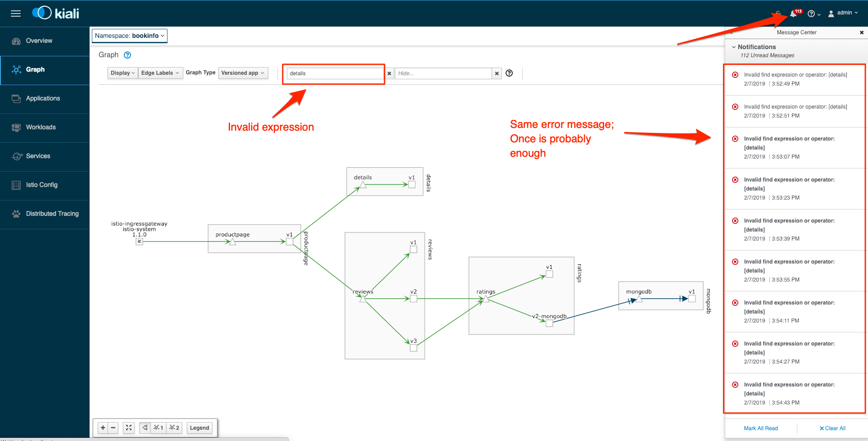Screen dimensions: 868x441
Task: Open Find/Hide help icon
Action: (x=509, y=73)
